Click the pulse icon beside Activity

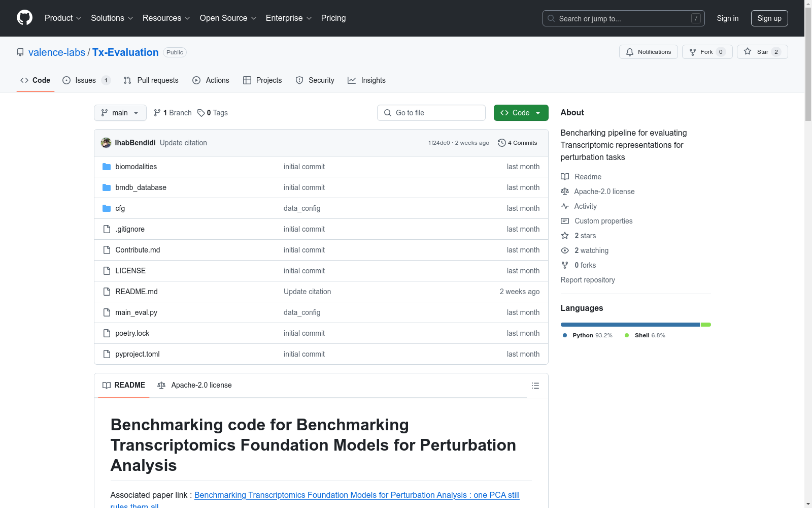click(565, 206)
